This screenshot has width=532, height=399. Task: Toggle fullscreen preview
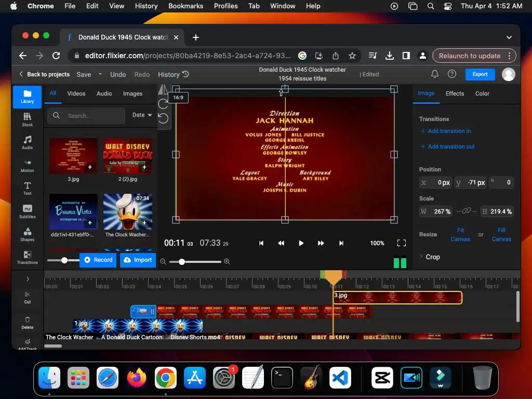(x=402, y=243)
